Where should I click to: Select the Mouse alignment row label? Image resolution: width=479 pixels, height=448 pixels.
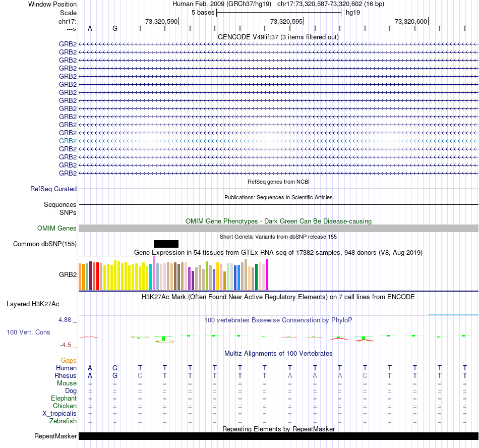[67, 383]
